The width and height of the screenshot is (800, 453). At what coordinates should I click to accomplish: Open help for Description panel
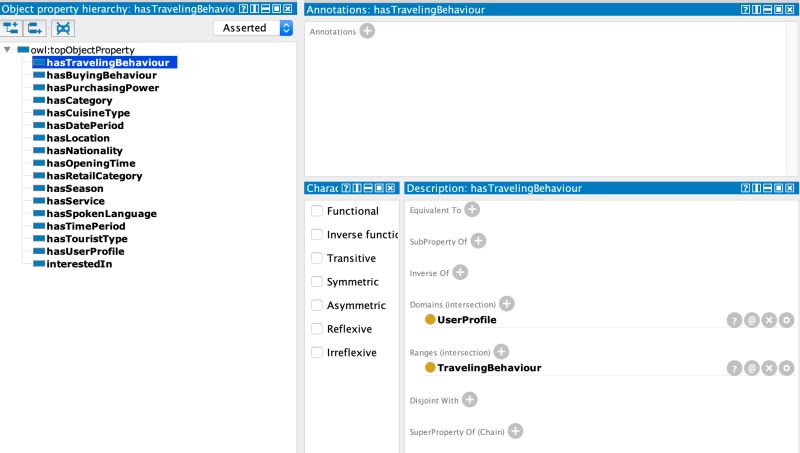point(745,188)
